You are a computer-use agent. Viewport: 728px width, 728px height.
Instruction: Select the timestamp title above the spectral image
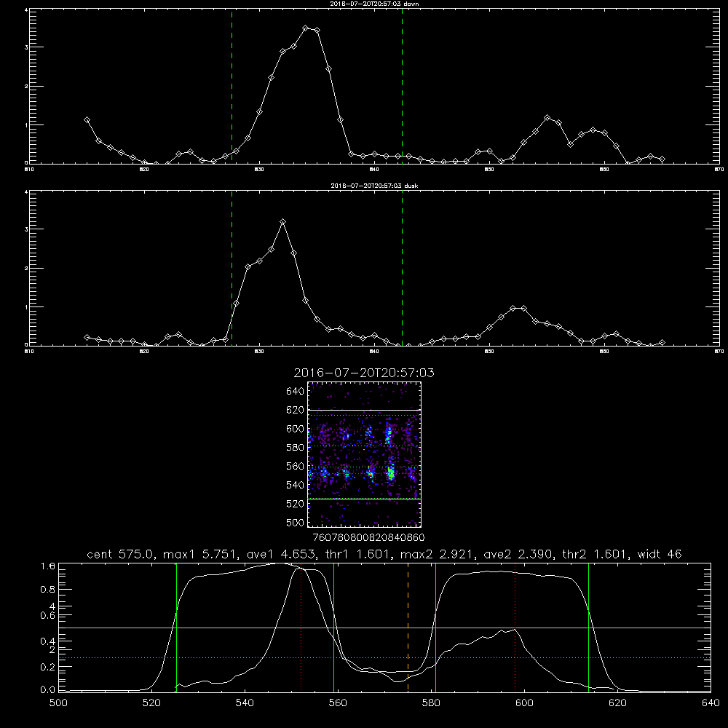364,373
